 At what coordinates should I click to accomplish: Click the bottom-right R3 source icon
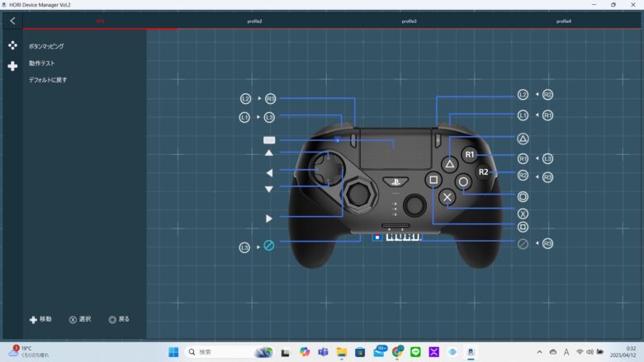click(x=547, y=244)
